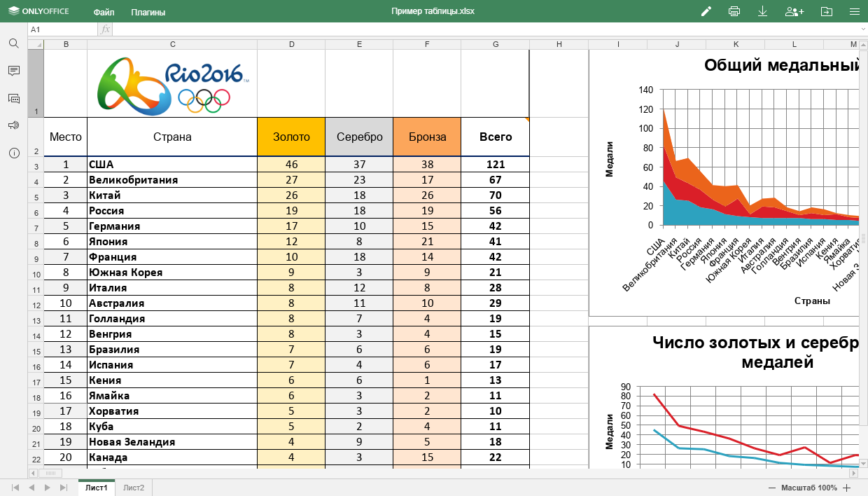The image size is (868, 496).
Task: Go to first sheet navigation arrow
Action: tap(15, 488)
